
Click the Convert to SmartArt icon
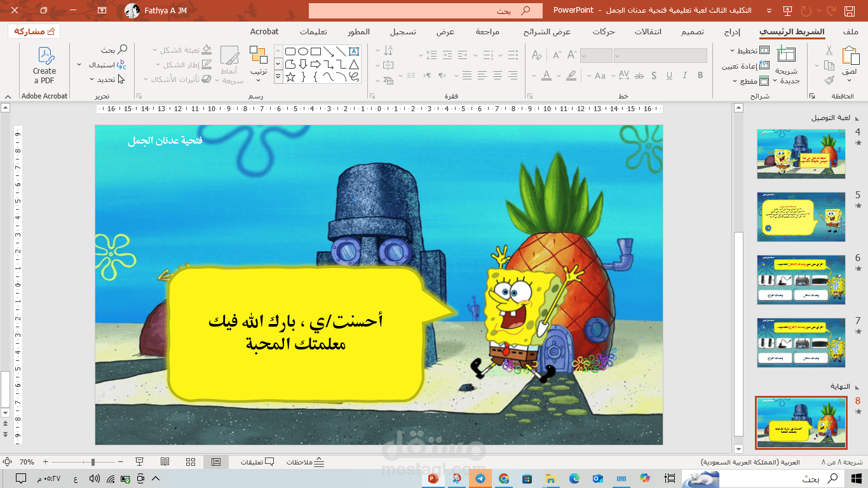[x=388, y=81]
